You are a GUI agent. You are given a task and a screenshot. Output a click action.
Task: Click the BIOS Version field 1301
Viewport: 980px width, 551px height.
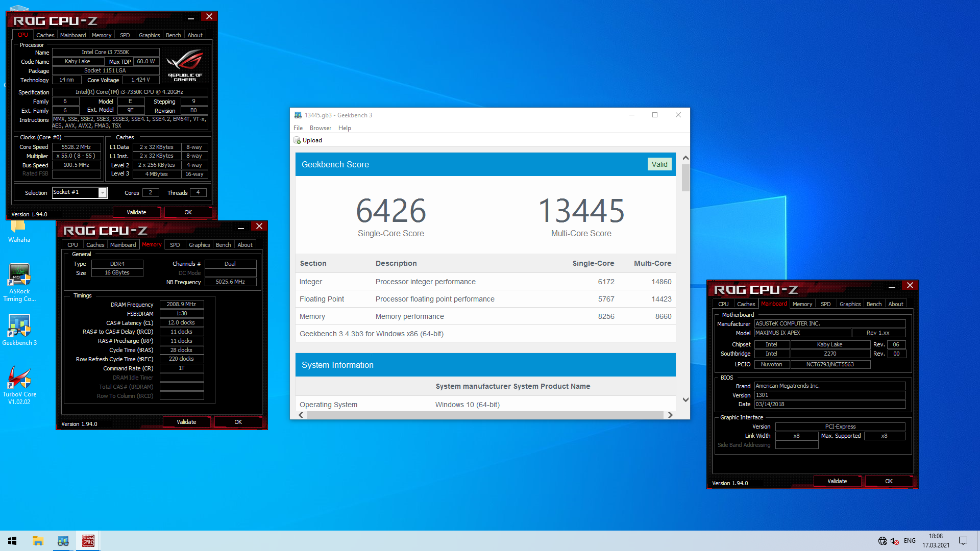point(830,395)
